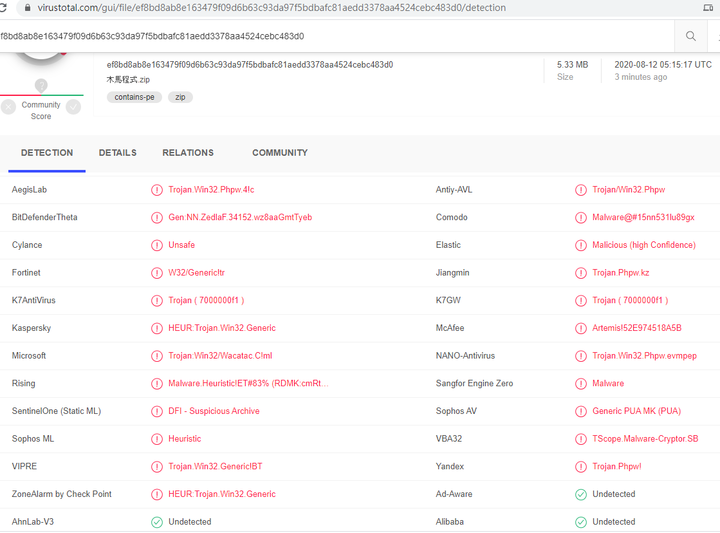
Task: Click the virustotal.com URL in address bar
Action: coord(271,8)
